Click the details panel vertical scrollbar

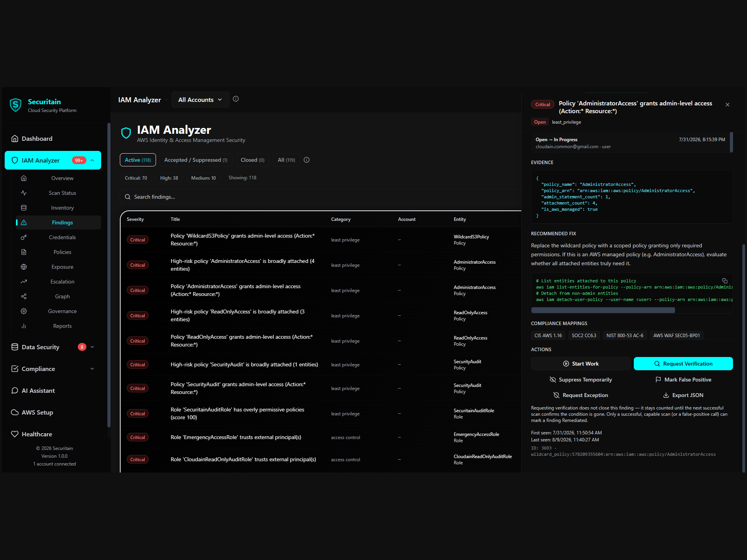(743, 358)
